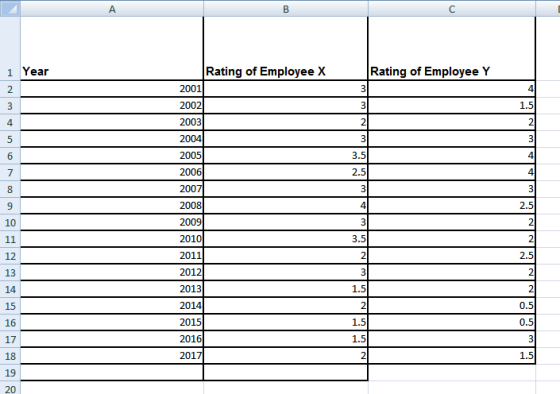Select row 2 header
This screenshot has width=560, height=394.
point(10,89)
